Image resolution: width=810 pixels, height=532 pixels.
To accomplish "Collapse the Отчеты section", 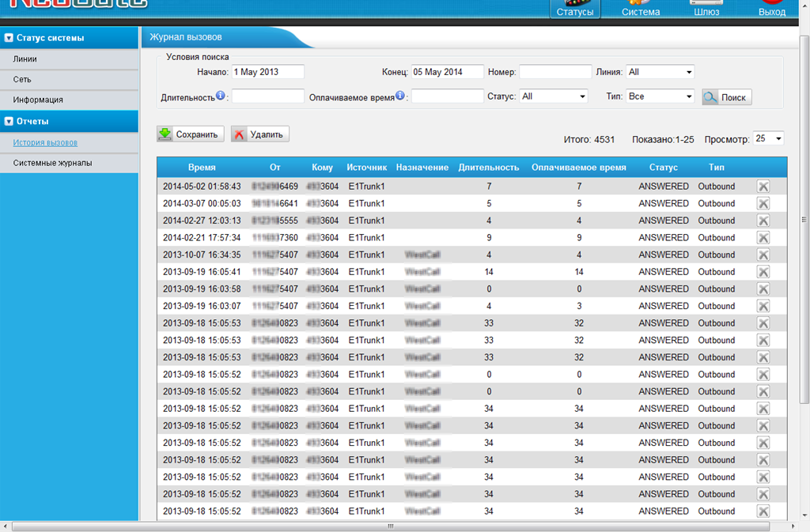I will [9, 121].
